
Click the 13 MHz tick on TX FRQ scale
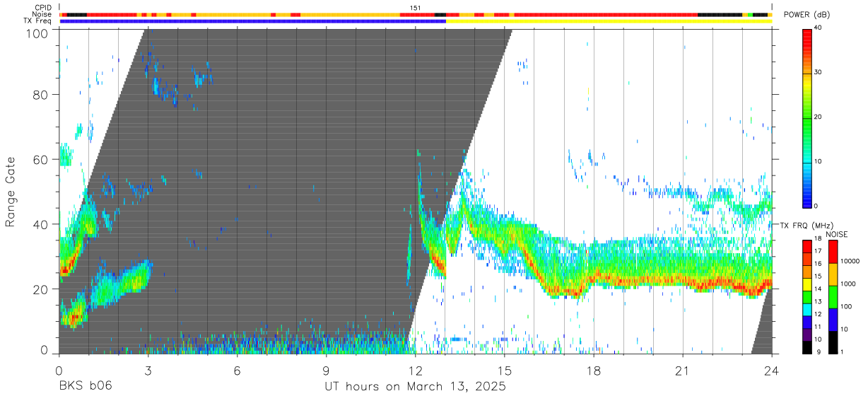click(819, 301)
